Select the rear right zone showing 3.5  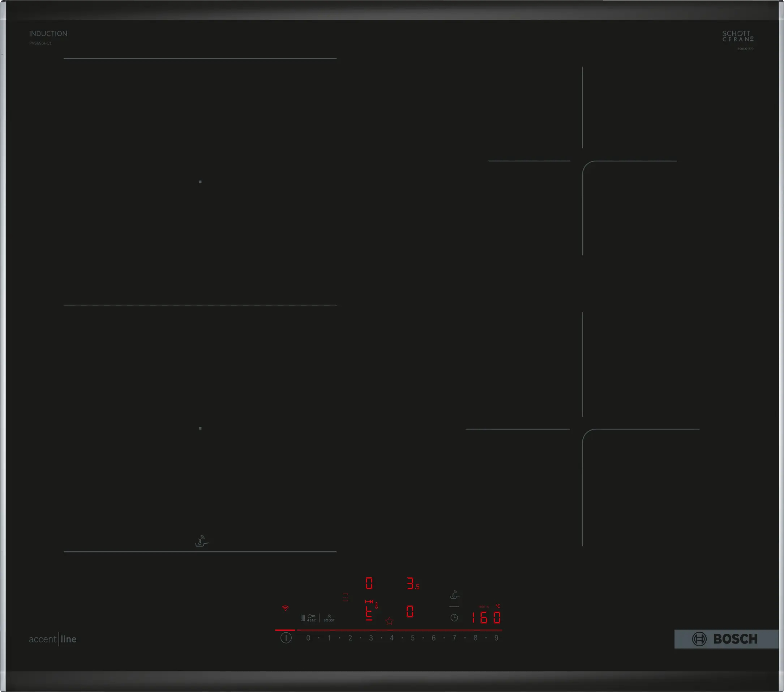point(412,584)
